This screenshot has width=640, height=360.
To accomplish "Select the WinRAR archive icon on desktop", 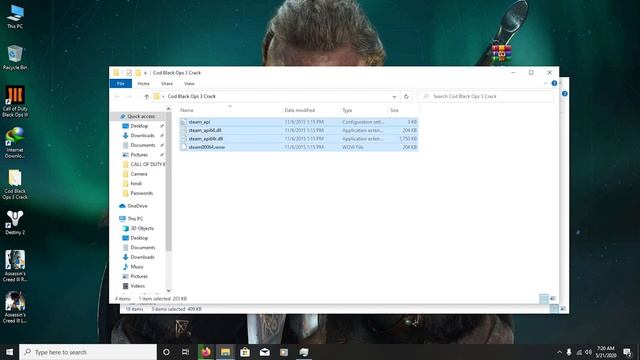I will pos(502,53).
